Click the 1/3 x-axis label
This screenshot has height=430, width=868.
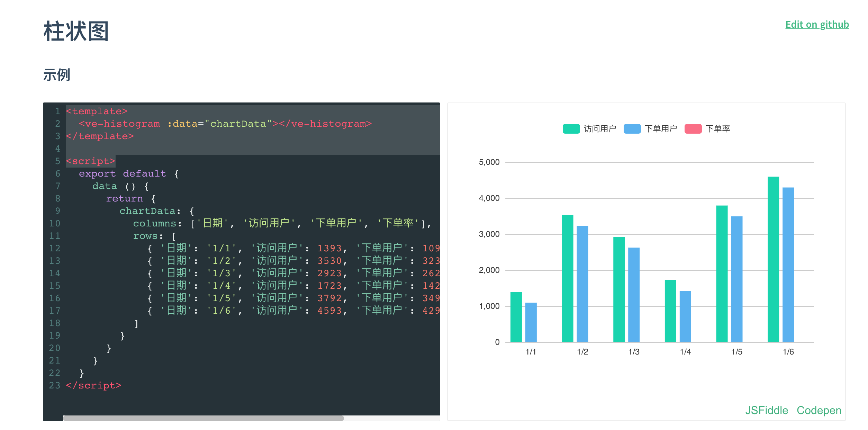pyautogui.click(x=634, y=352)
